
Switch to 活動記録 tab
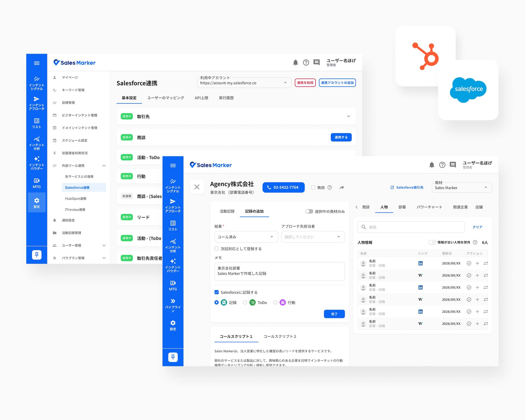[227, 211]
